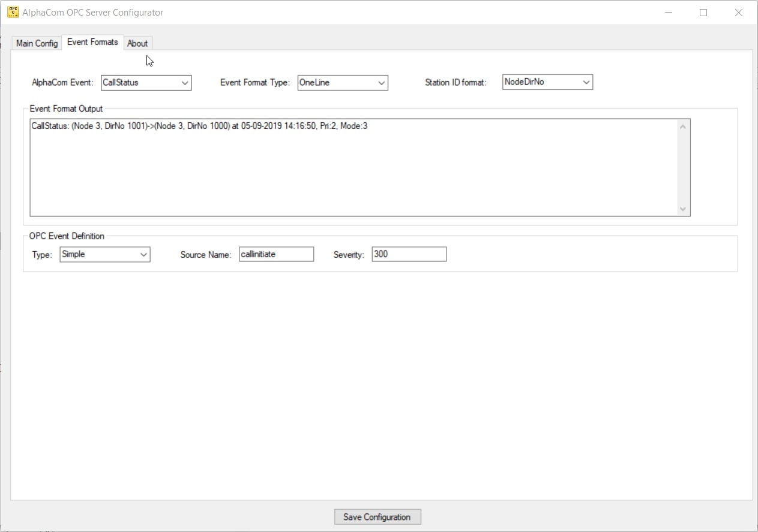Click the Save Configuration button
This screenshot has width=758, height=532.
tap(377, 516)
